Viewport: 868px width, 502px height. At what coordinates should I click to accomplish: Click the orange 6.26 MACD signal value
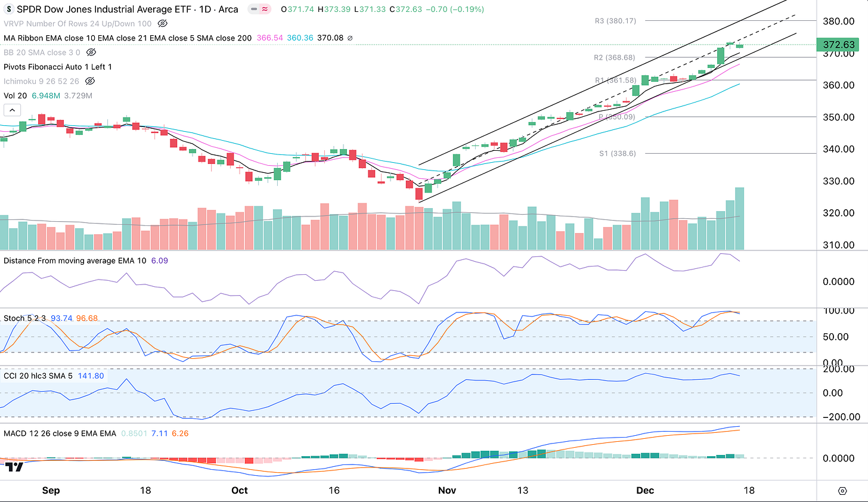tap(180, 433)
